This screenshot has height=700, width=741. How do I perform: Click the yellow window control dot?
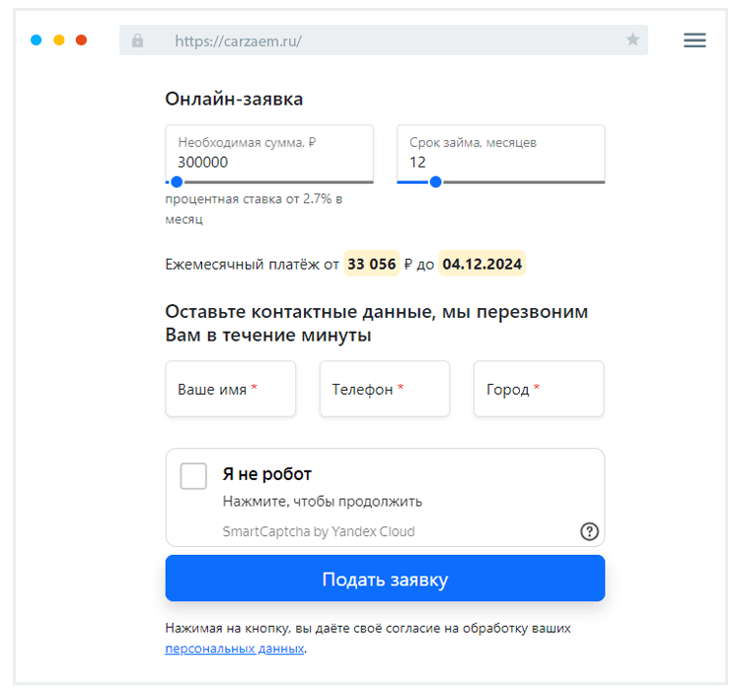pos(59,40)
